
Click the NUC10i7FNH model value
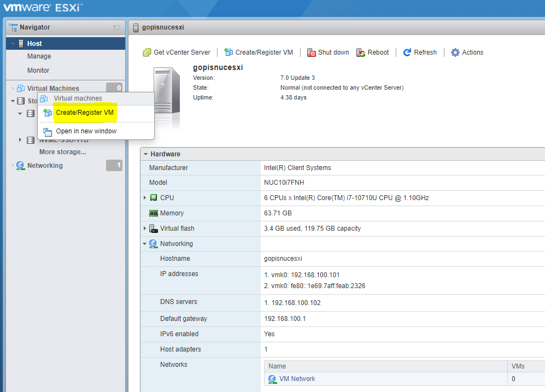(x=284, y=183)
